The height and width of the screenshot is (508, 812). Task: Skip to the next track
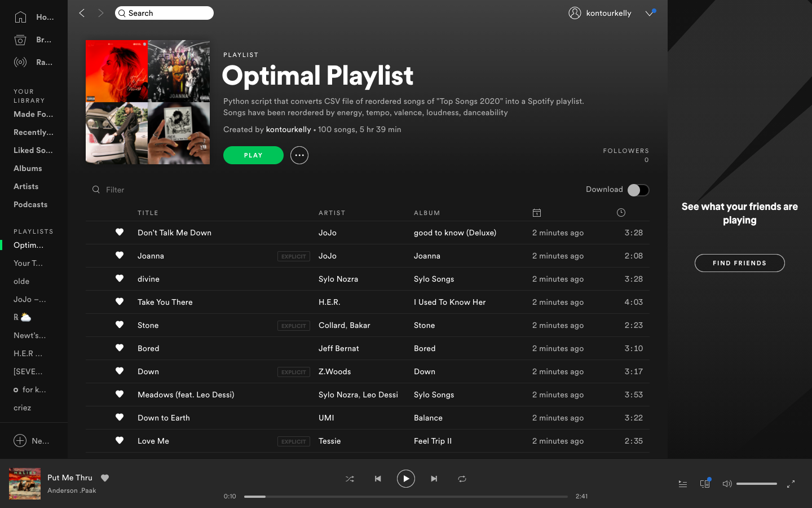434,479
